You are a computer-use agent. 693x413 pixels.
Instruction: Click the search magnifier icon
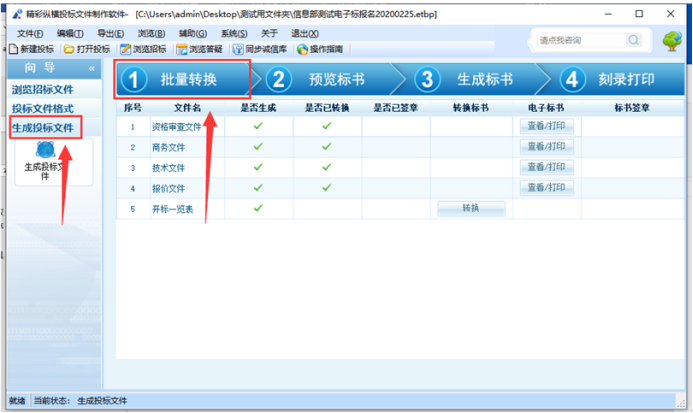pyautogui.click(x=633, y=40)
